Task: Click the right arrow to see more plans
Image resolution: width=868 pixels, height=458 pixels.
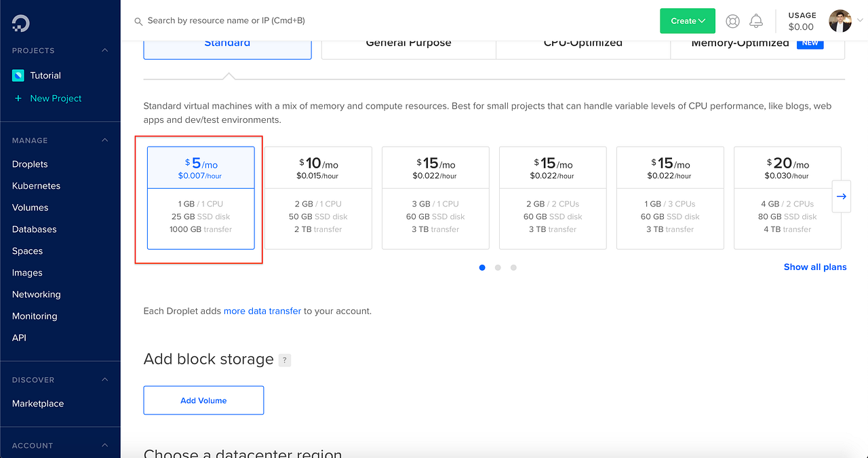Action: (x=841, y=196)
